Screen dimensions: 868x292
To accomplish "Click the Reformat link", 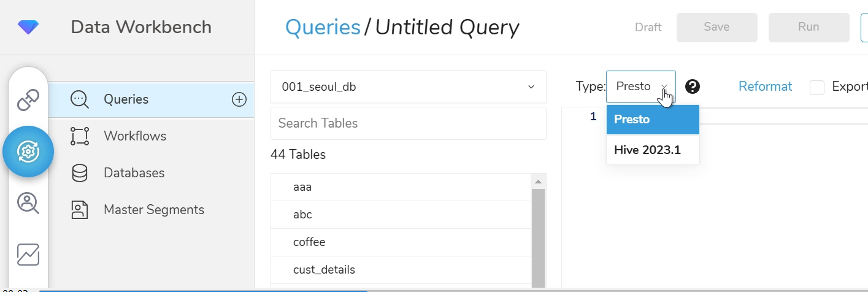I will 765,86.
